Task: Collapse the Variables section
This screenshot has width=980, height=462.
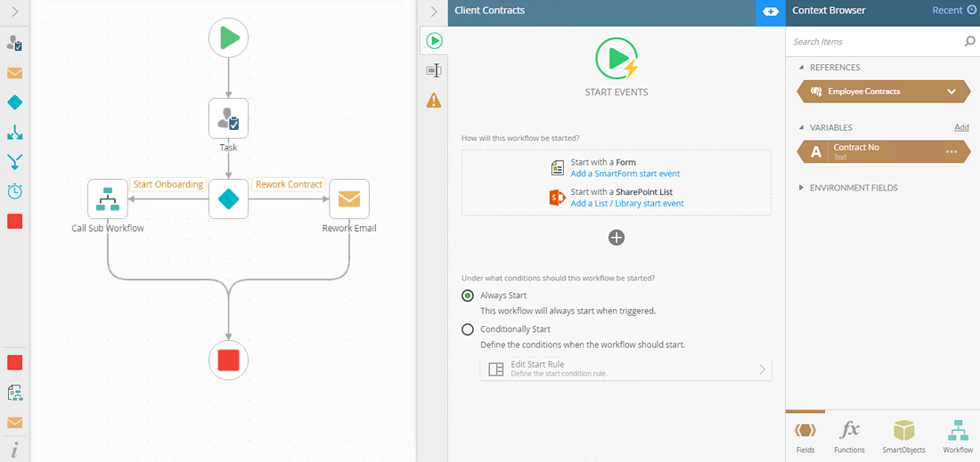Action: coord(801,127)
